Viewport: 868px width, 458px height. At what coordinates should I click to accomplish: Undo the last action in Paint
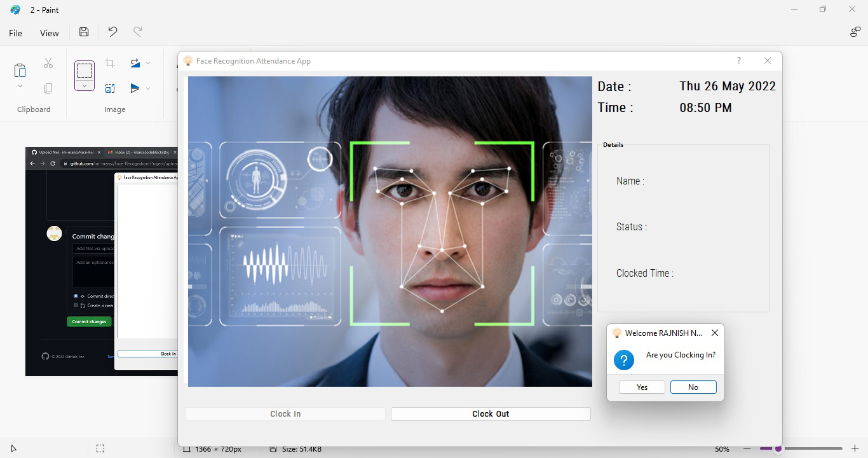[x=112, y=32]
